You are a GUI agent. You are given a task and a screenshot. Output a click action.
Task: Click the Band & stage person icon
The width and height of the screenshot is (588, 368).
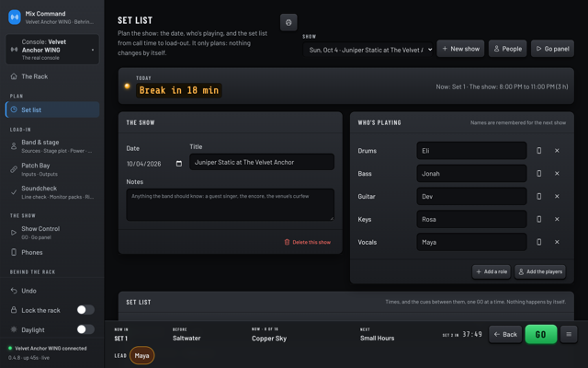[x=14, y=146]
